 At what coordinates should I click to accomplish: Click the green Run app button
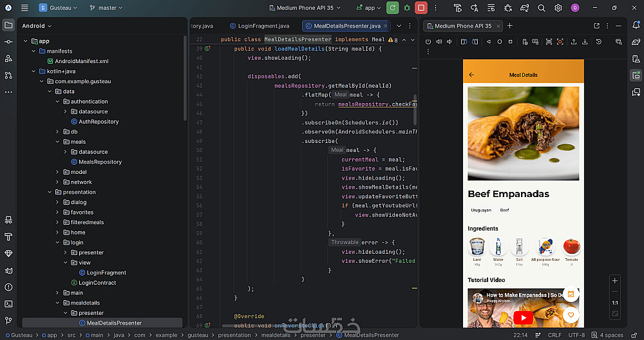click(392, 8)
